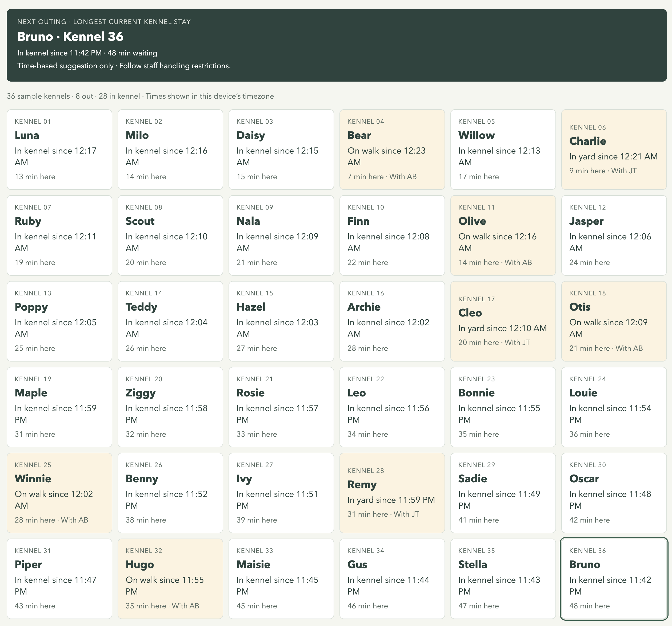Image resolution: width=672 pixels, height=626 pixels.
Task: Open Sadie's Kennel 29 card
Action: (x=503, y=493)
